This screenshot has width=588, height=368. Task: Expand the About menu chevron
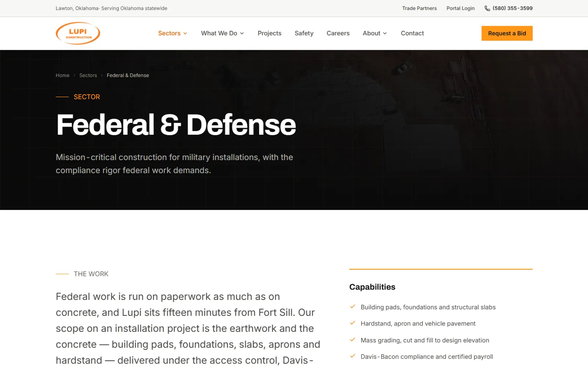point(385,33)
